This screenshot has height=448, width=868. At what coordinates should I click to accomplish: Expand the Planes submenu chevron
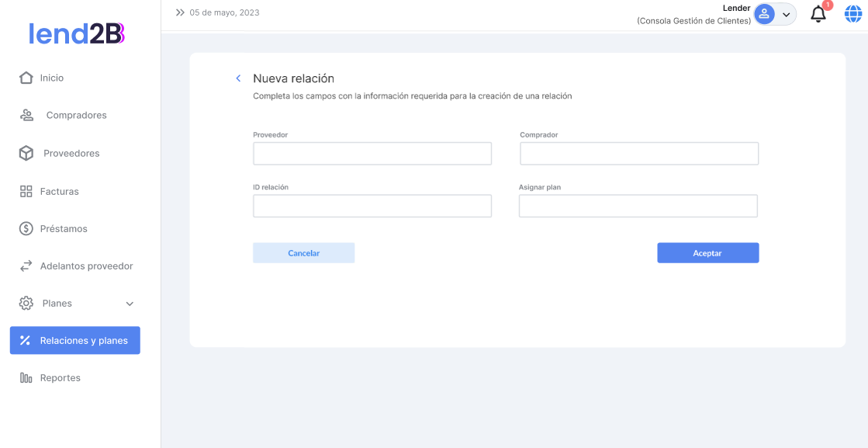tap(130, 304)
